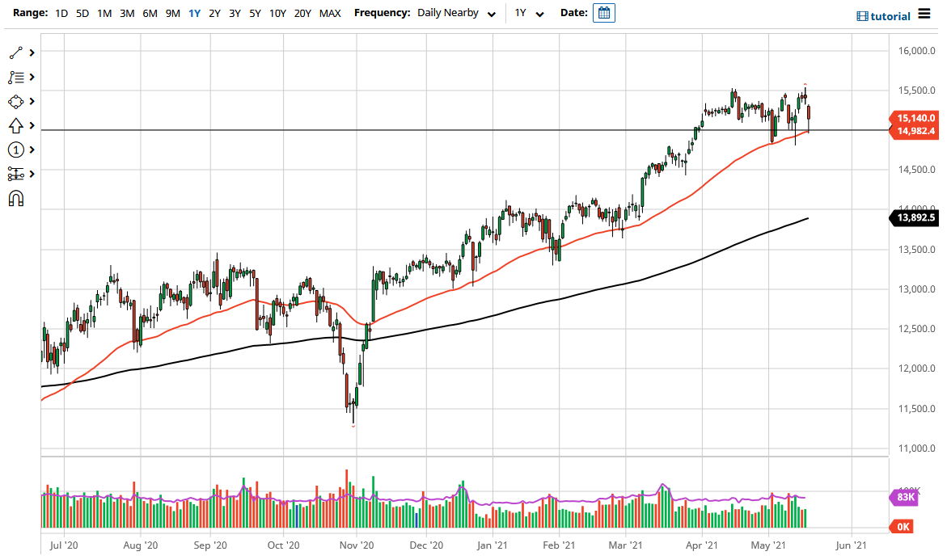Expand the trendline tool's options chevron
This screenshot has height=560, width=947.
click(x=31, y=53)
